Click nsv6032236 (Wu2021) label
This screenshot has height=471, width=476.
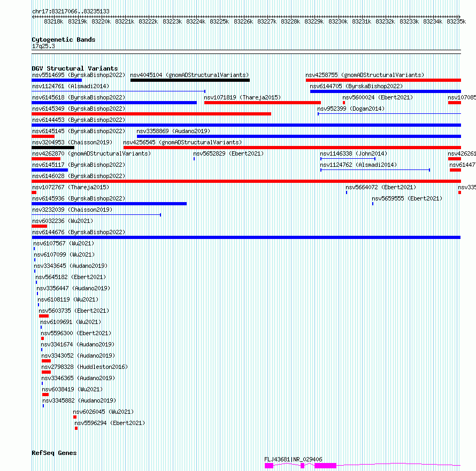point(63,221)
